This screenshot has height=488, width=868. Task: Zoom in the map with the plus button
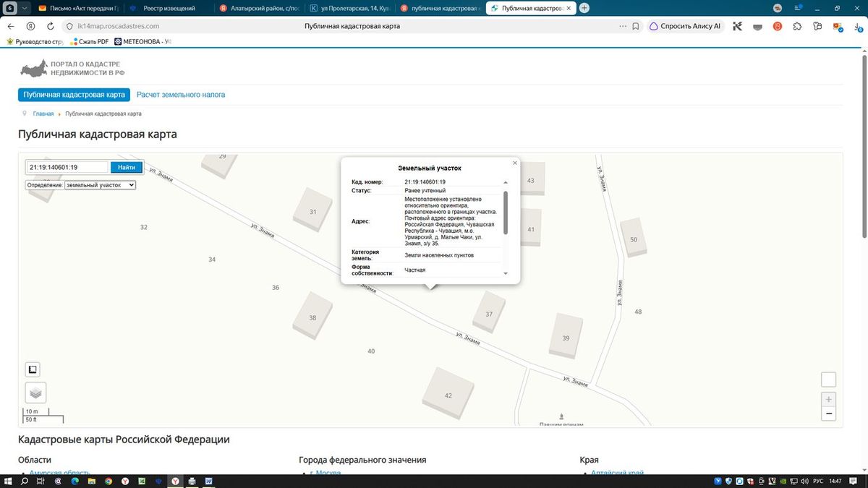click(829, 399)
